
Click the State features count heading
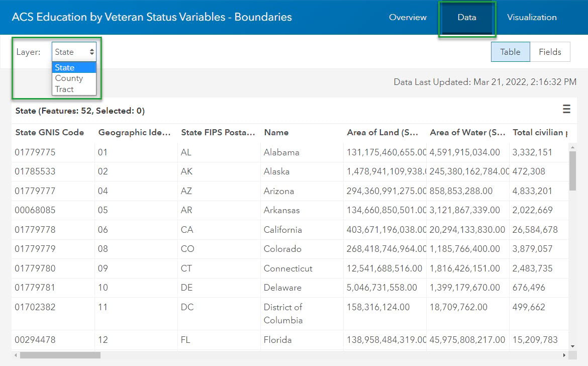(x=80, y=111)
